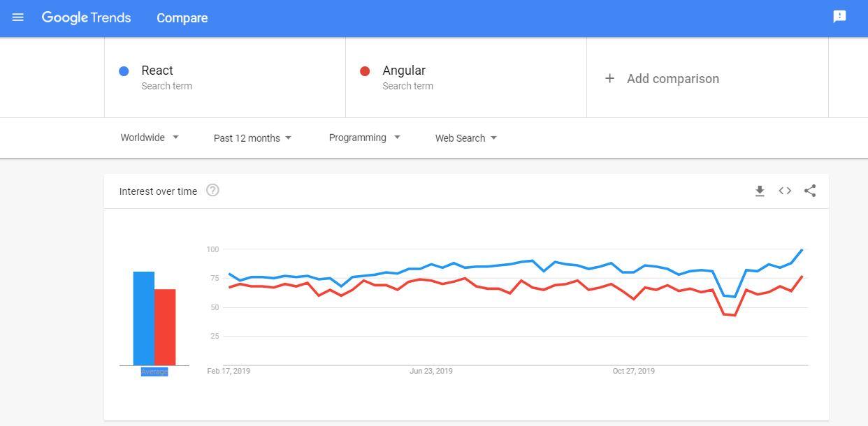Click the Compare header title
The width and height of the screenshot is (868, 426).
pyautogui.click(x=182, y=18)
